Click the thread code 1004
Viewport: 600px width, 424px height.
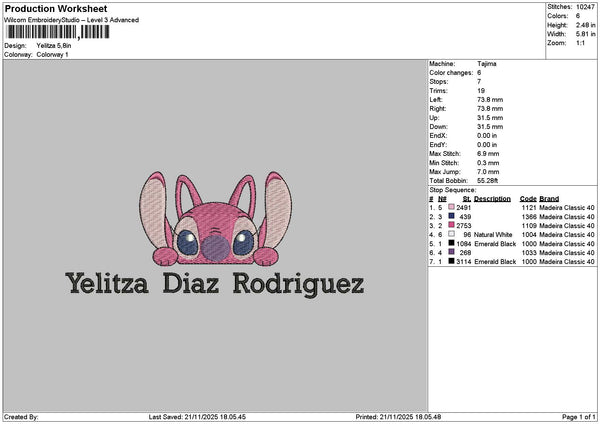click(529, 235)
